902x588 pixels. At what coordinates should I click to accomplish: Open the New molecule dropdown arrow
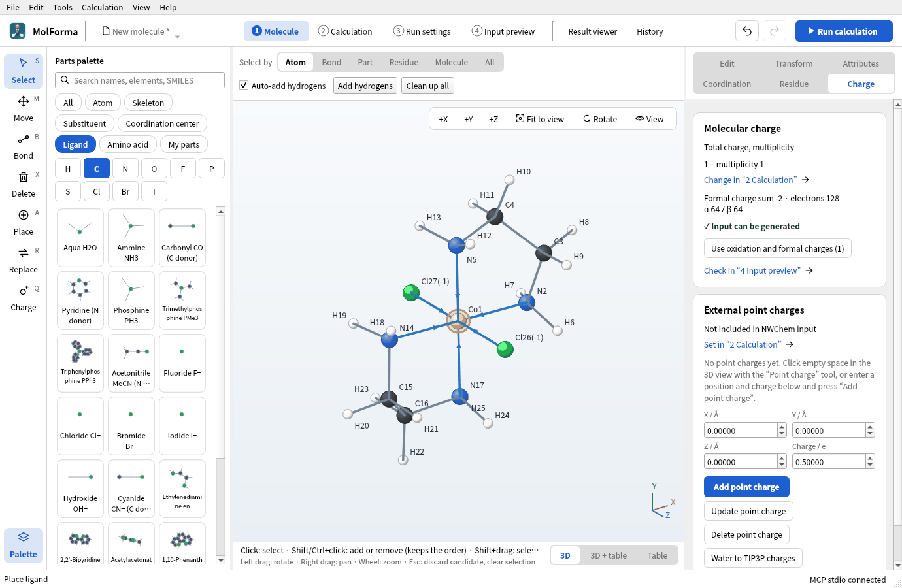177,36
